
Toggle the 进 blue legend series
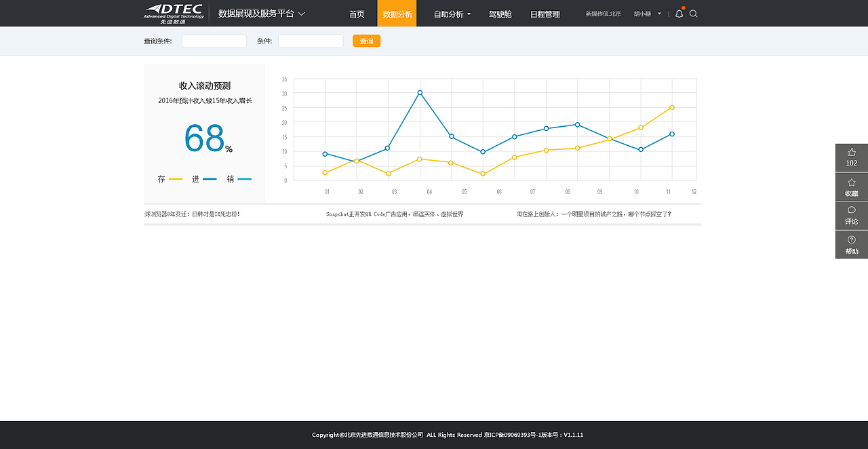(x=204, y=179)
